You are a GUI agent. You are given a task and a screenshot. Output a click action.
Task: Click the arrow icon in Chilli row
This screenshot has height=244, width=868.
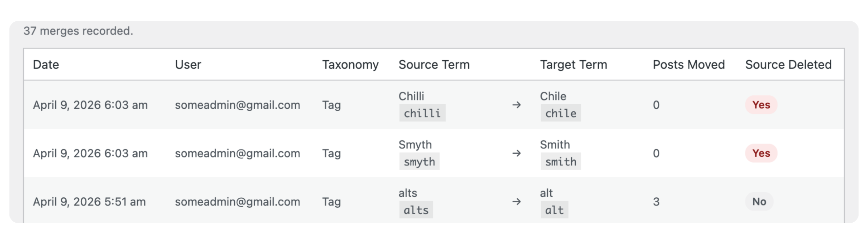coord(516,105)
